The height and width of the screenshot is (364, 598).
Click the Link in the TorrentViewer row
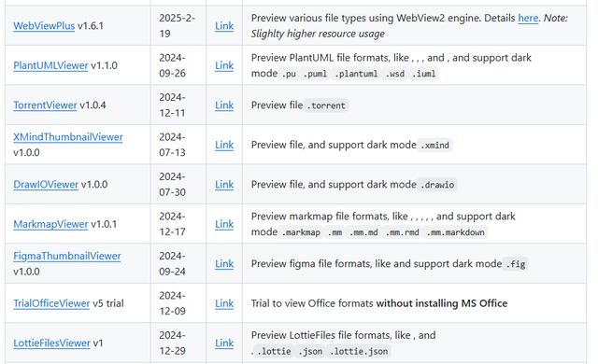pyautogui.click(x=224, y=105)
